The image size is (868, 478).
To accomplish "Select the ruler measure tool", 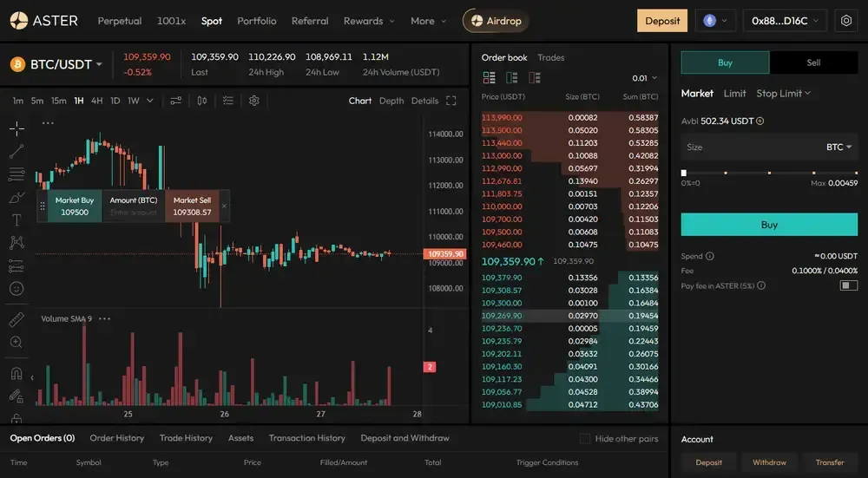I will coord(16,319).
